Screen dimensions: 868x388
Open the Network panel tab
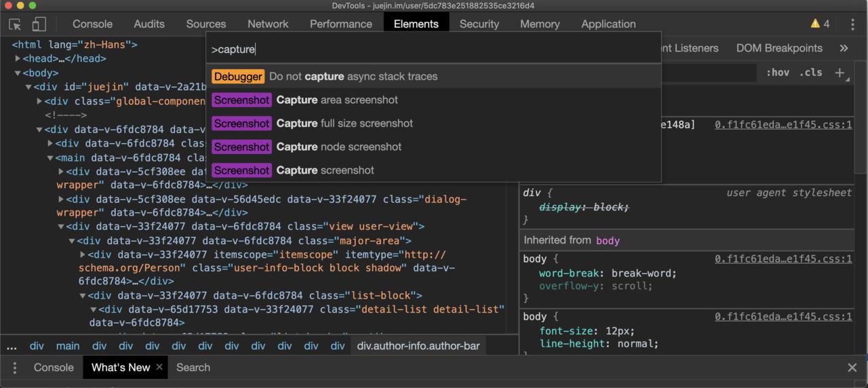[x=268, y=24]
